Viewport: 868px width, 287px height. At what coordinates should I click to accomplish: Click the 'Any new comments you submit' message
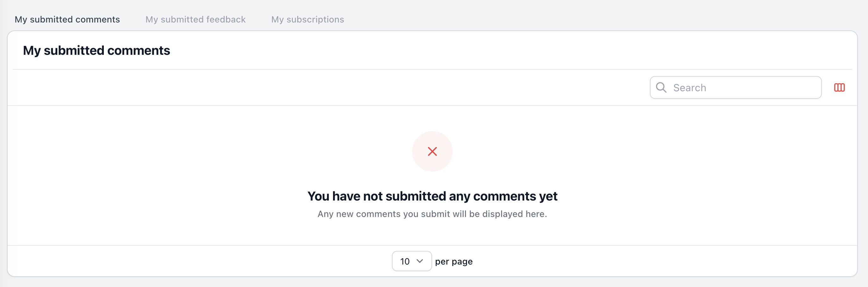pos(432,214)
